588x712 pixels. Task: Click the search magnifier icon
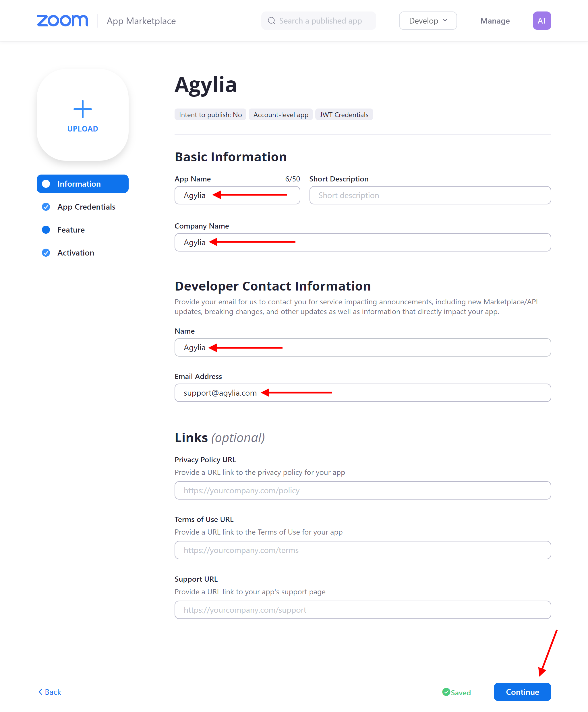(271, 21)
